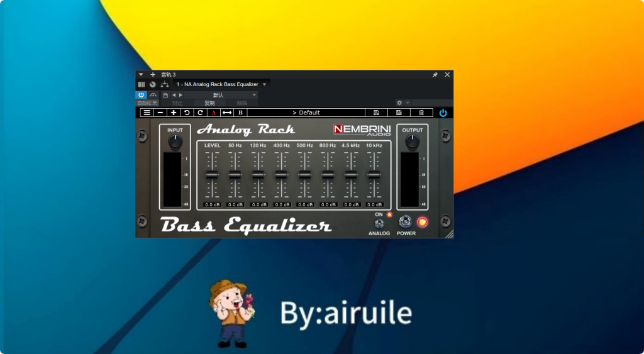Click the 500 Hz fader handle
644x354 pixels.
305,175
